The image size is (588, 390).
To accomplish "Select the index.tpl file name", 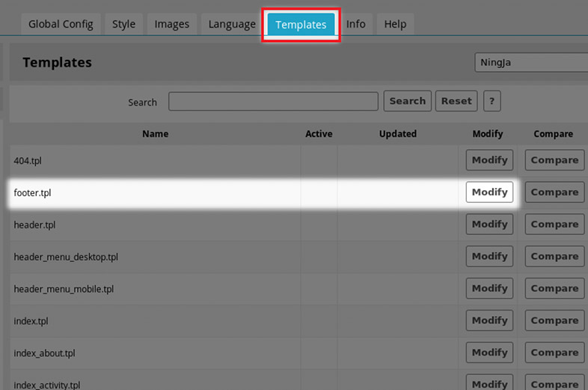I will pos(31,321).
